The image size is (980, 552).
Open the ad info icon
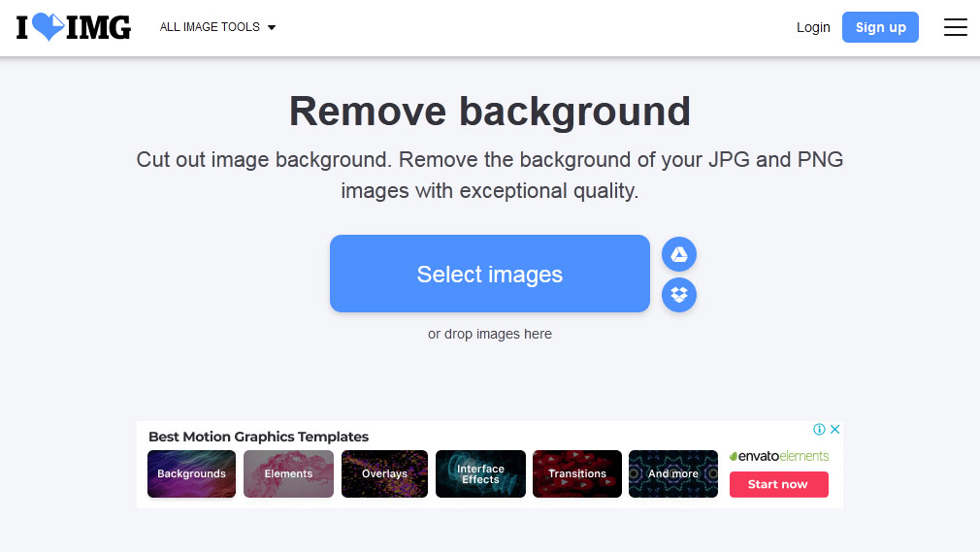[819, 429]
